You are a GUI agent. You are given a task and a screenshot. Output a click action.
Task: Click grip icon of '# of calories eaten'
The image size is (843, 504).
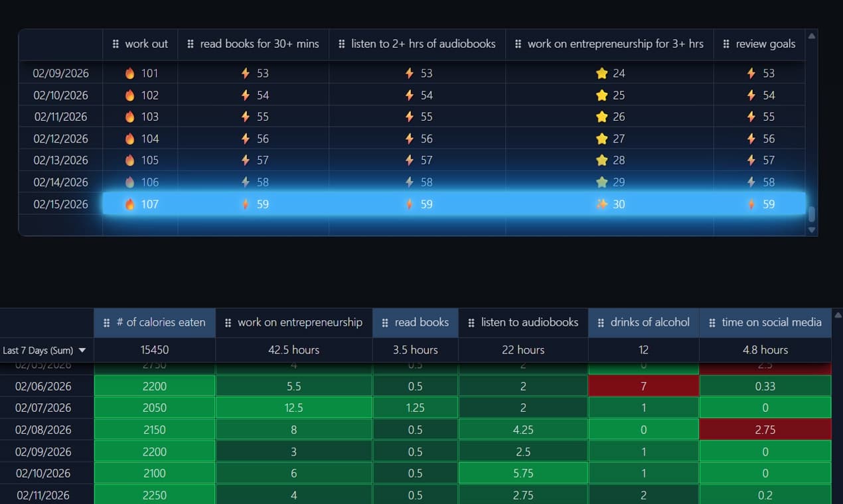click(107, 322)
